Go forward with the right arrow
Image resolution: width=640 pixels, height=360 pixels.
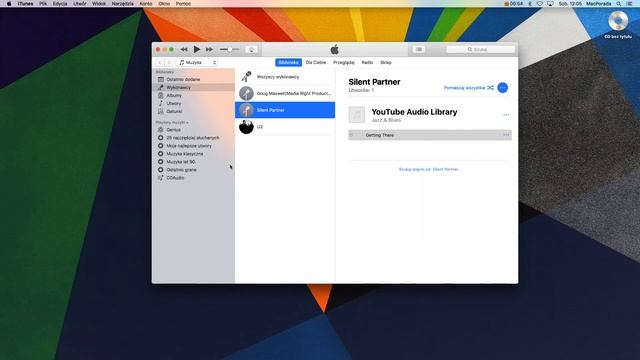point(169,62)
